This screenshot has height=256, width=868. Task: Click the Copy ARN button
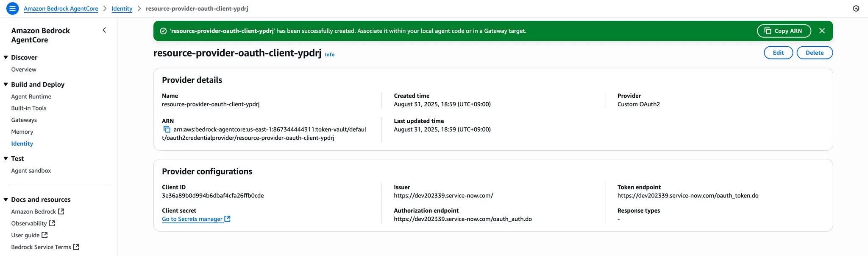(x=784, y=31)
